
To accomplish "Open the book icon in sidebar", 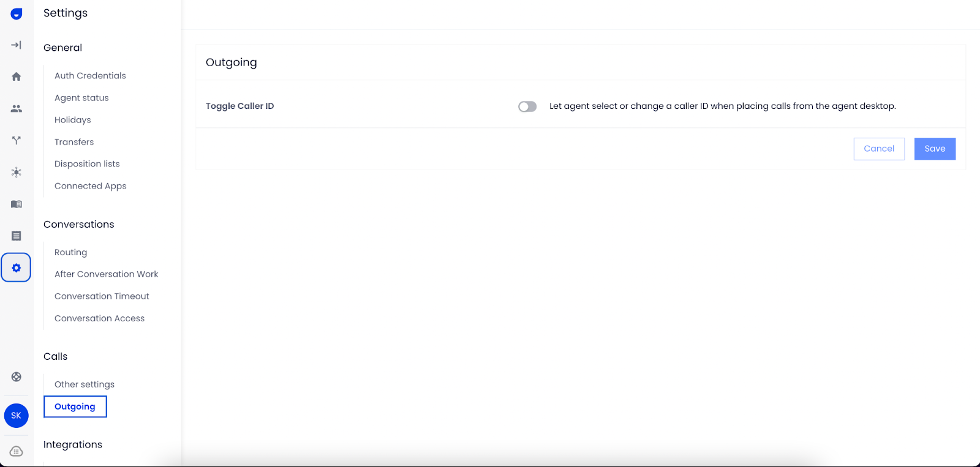I will click(17, 204).
